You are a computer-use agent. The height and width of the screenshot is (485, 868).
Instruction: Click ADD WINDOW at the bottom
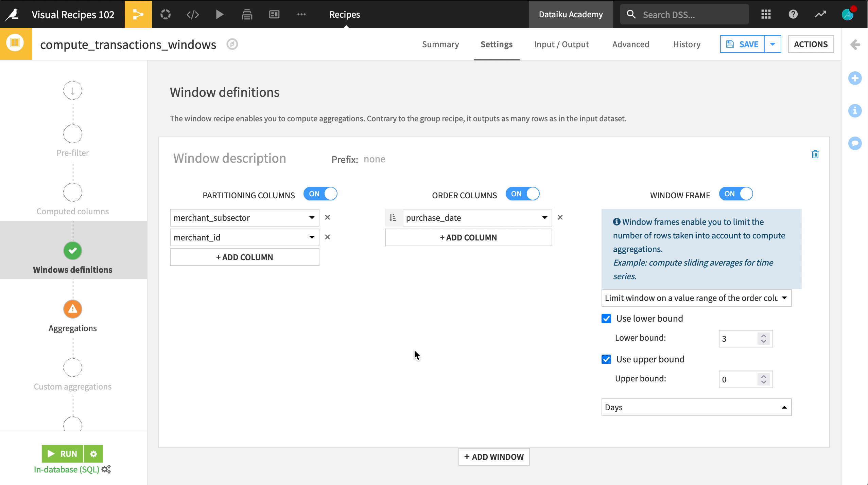pyautogui.click(x=493, y=456)
